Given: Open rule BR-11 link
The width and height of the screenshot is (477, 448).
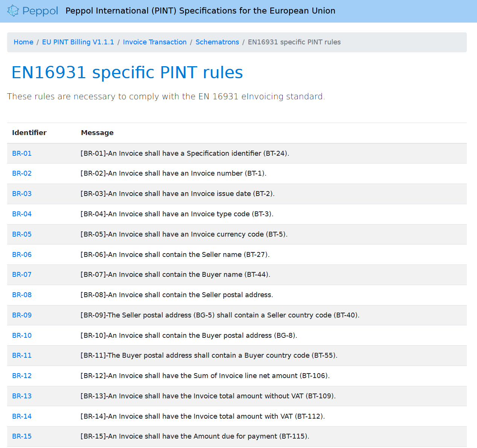Looking at the screenshot, I should coord(22,355).
